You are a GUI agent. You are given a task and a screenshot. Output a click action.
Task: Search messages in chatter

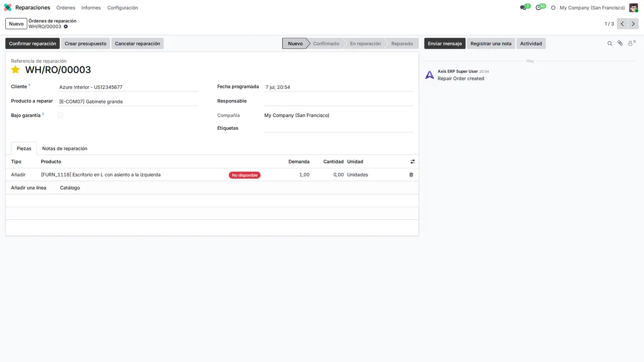pyautogui.click(x=610, y=43)
